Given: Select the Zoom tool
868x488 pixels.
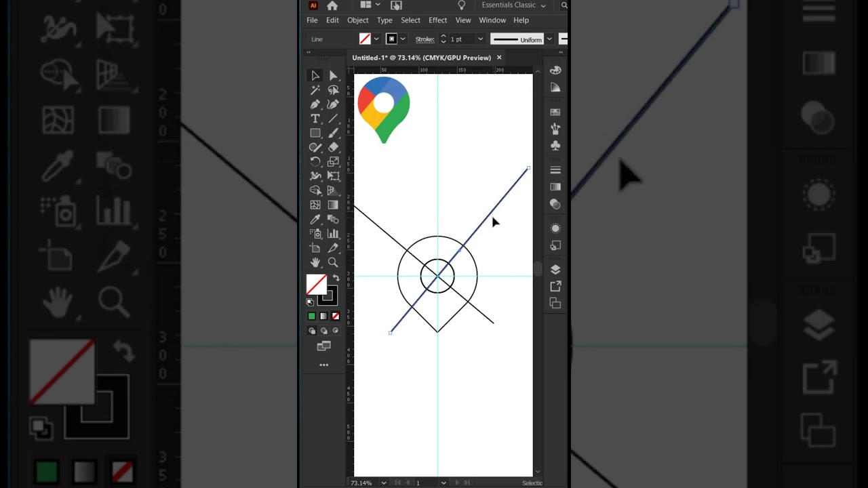Looking at the screenshot, I should click(333, 262).
